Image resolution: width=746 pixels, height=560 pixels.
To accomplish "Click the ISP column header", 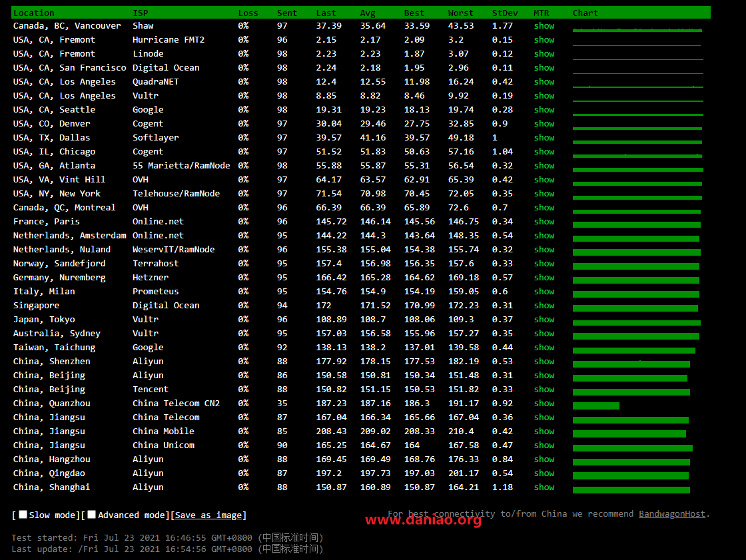I will coord(141,13).
